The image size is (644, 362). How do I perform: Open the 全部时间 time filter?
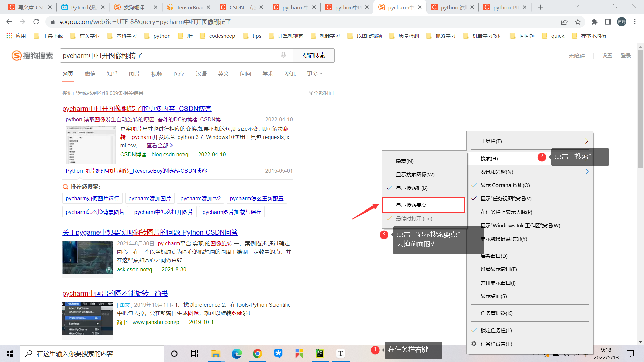coord(321,93)
